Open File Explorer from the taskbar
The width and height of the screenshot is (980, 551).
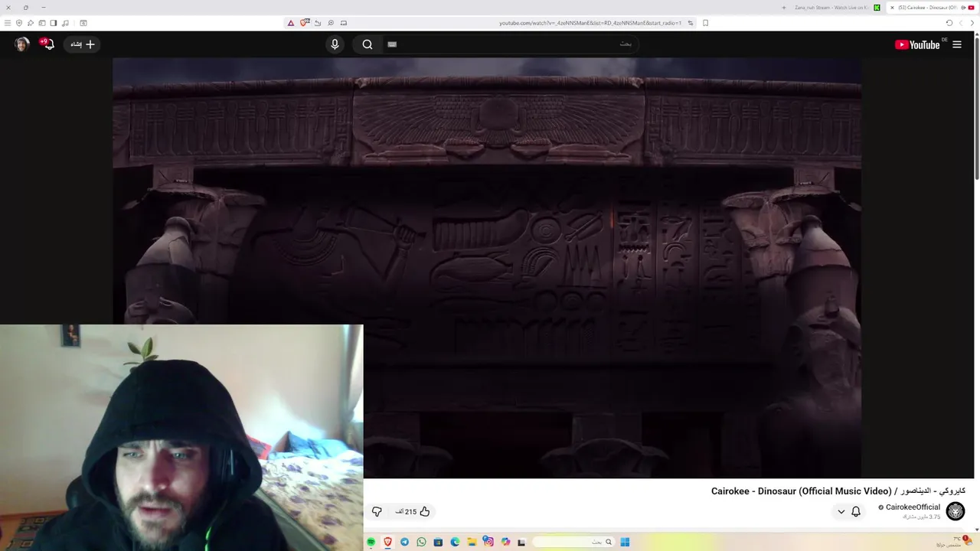[472, 542]
